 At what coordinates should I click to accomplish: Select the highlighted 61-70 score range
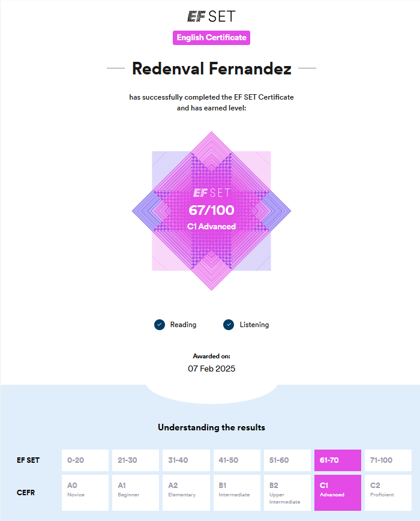(337, 460)
